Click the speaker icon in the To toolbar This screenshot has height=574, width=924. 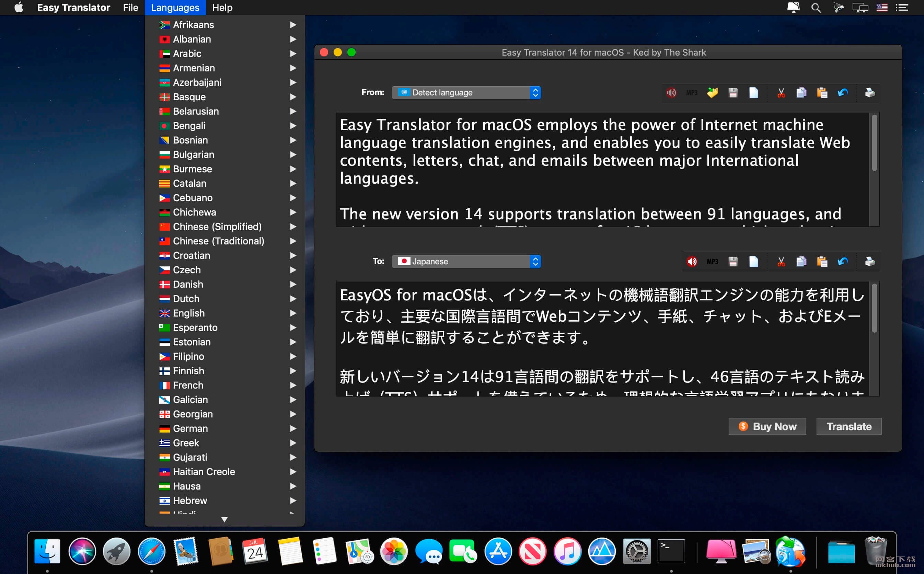click(692, 261)
